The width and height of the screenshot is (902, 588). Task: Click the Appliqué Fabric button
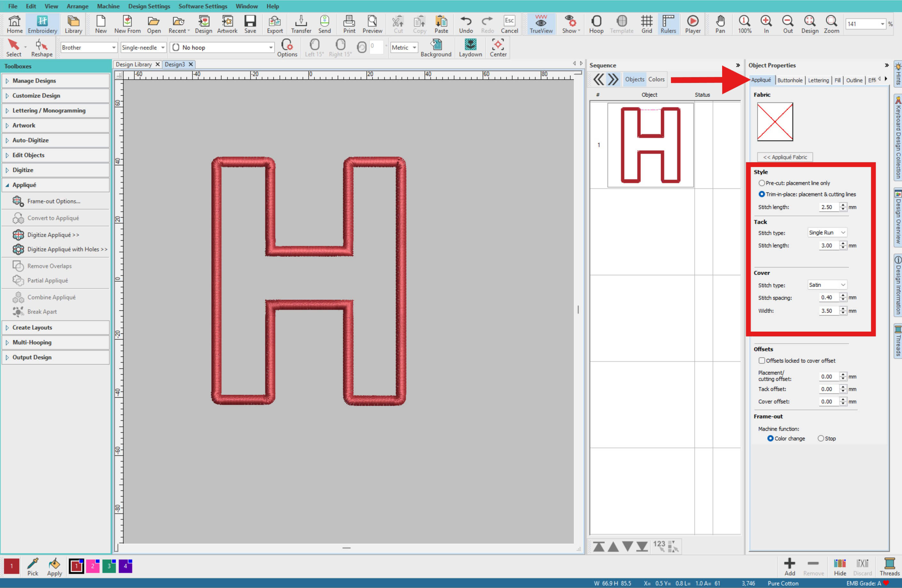(x=785, y=157)
